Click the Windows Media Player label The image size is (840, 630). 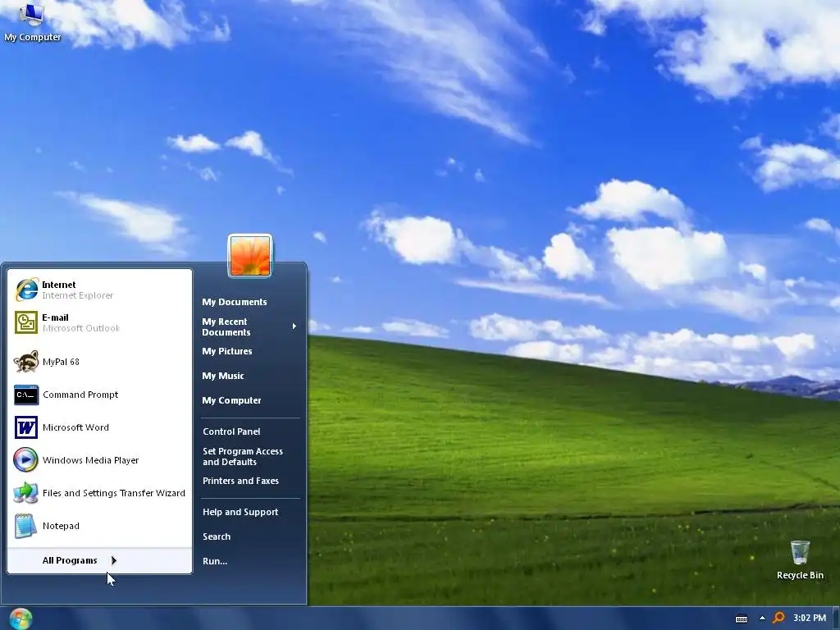(x=90, y=460)
